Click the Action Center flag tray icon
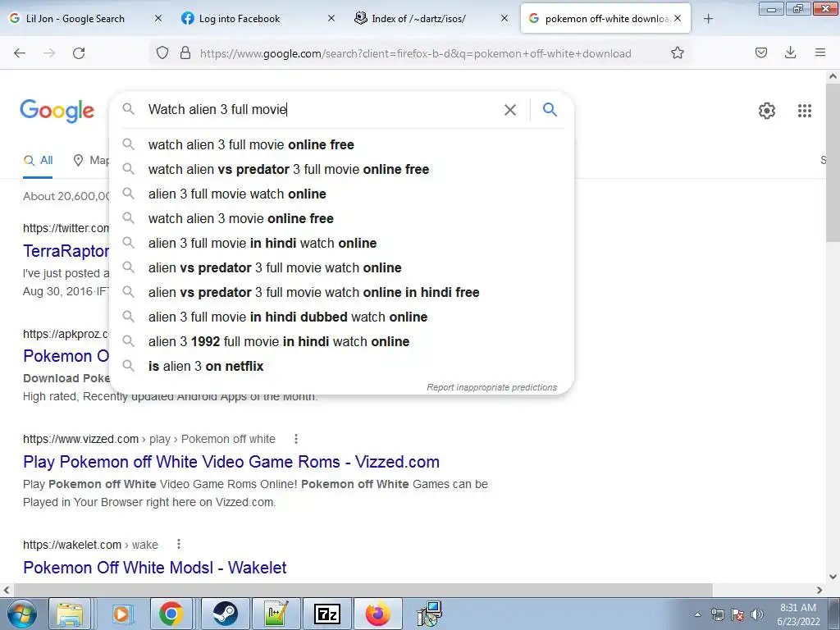This screenshot has width=840, height=630. coord(737,614)
